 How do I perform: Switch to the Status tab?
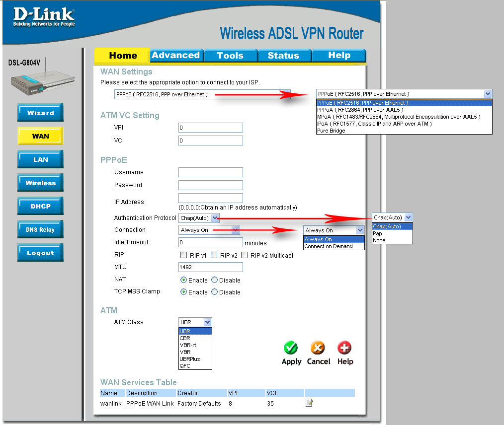[284, 55]
